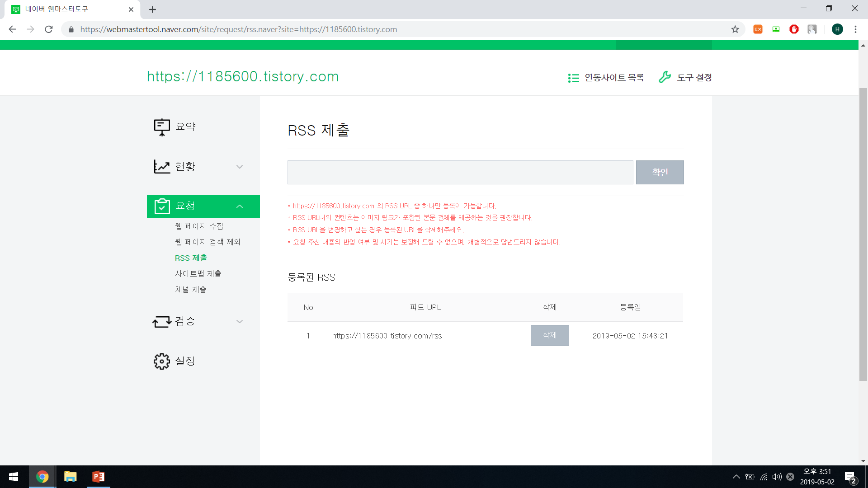Click the forward navigation arrow

click(x=30, y=29)
